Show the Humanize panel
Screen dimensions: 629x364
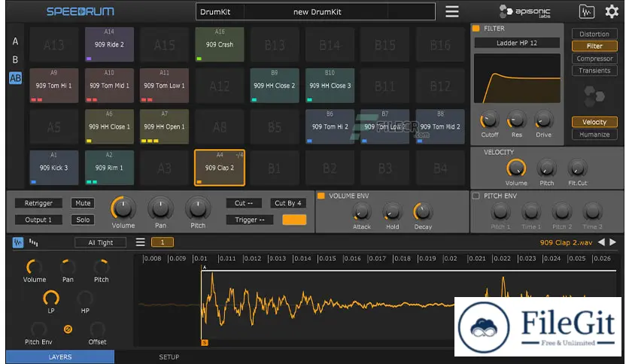(x=594, y=135)
